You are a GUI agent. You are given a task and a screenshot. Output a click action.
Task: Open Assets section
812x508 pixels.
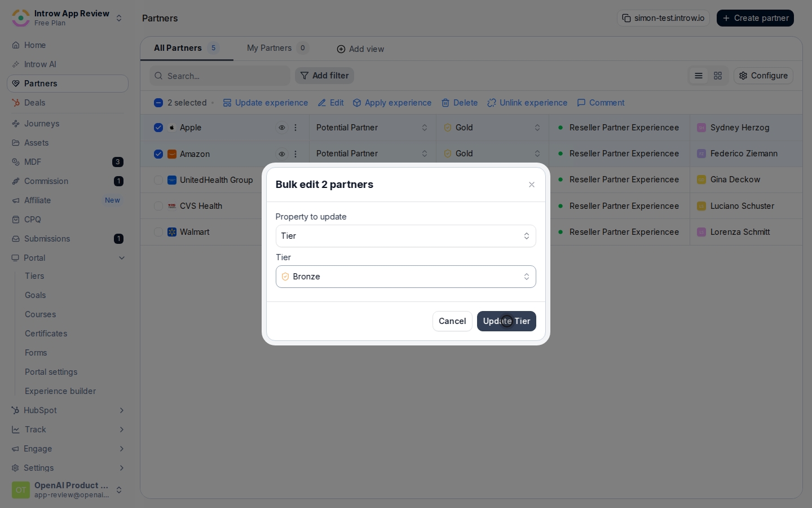[x=68, y=143]
